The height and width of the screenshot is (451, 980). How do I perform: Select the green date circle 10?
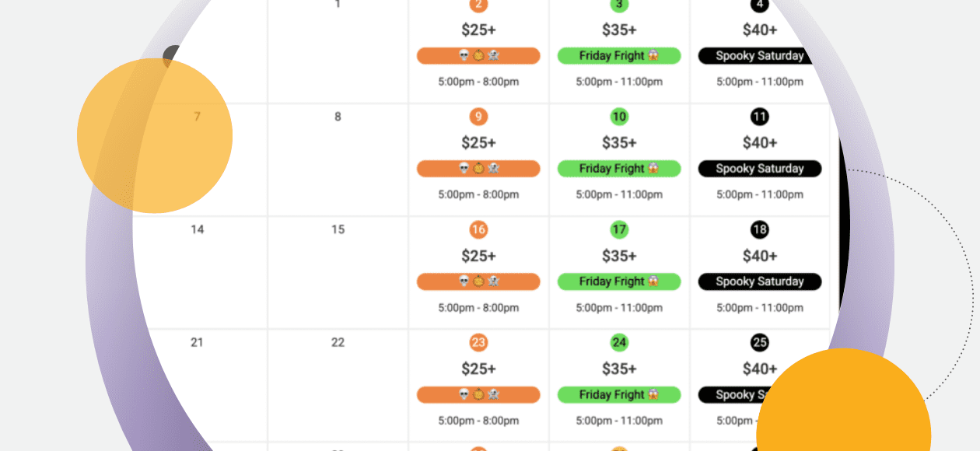pos(619,117)
